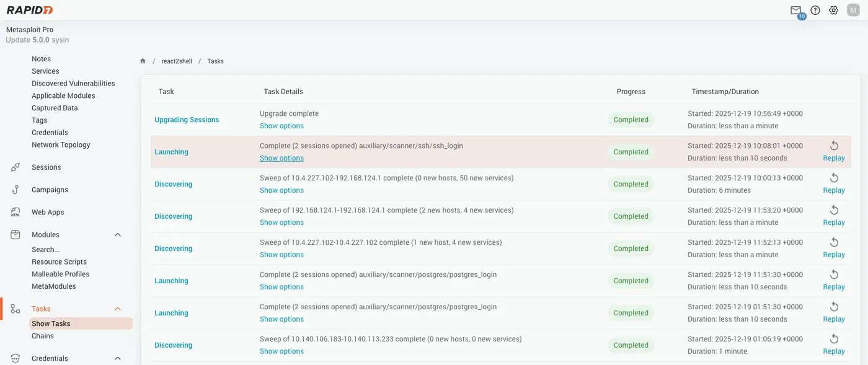
Task: Select the Campaigns hook icon
Action: pos(15,189)
